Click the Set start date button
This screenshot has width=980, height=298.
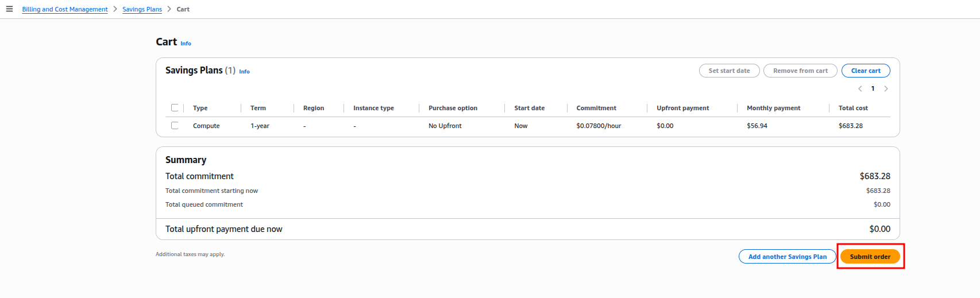[729, 71]
